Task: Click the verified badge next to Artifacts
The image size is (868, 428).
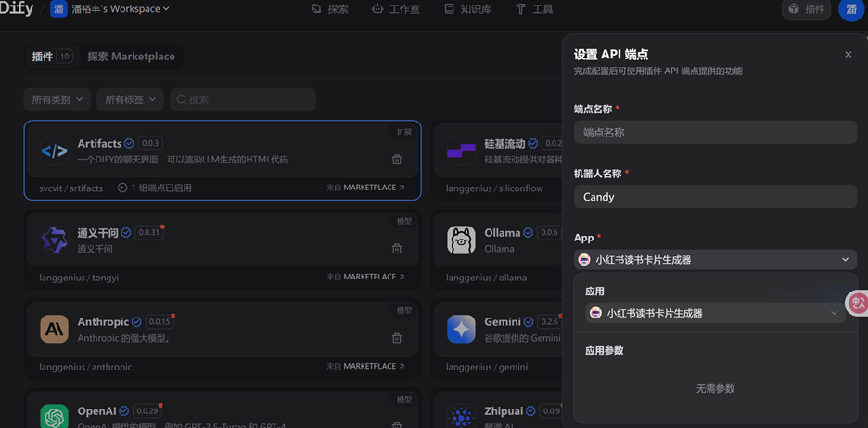Action: (129, 144)
